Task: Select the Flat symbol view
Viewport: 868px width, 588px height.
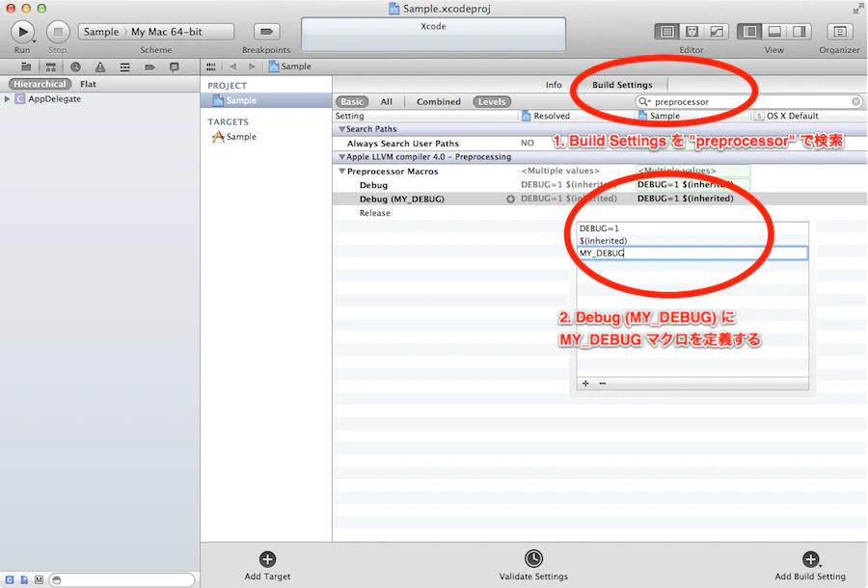Action: click(x=88, y=84)
